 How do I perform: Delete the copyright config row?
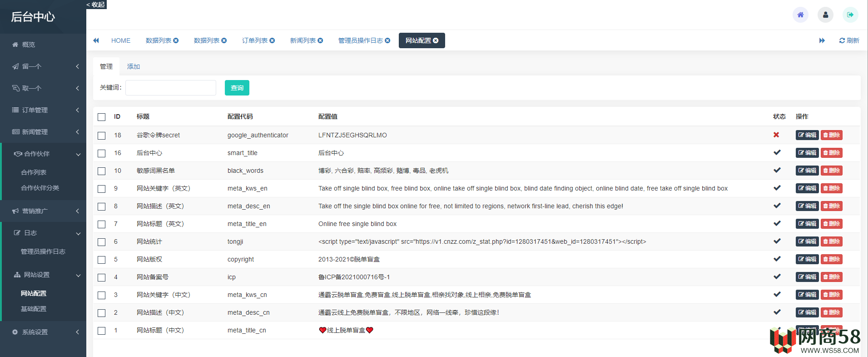click(x=831, y=259)
